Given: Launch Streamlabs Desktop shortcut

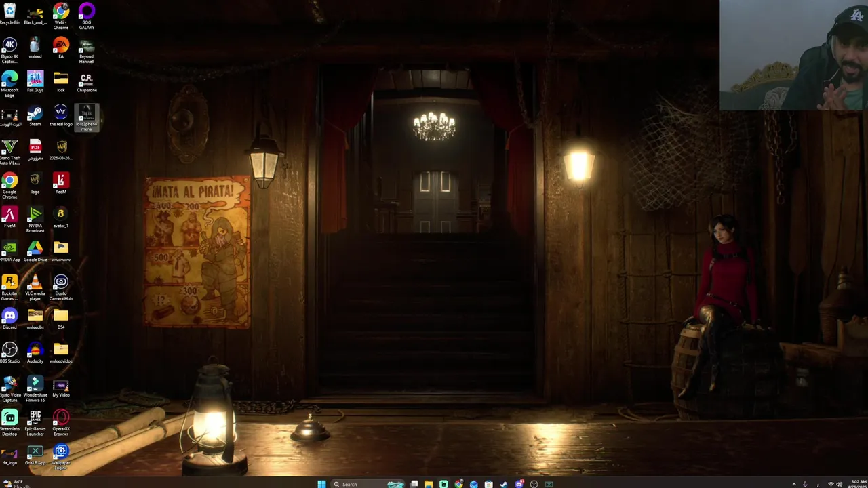Looking at the screenshot, I should pos(9,423).
